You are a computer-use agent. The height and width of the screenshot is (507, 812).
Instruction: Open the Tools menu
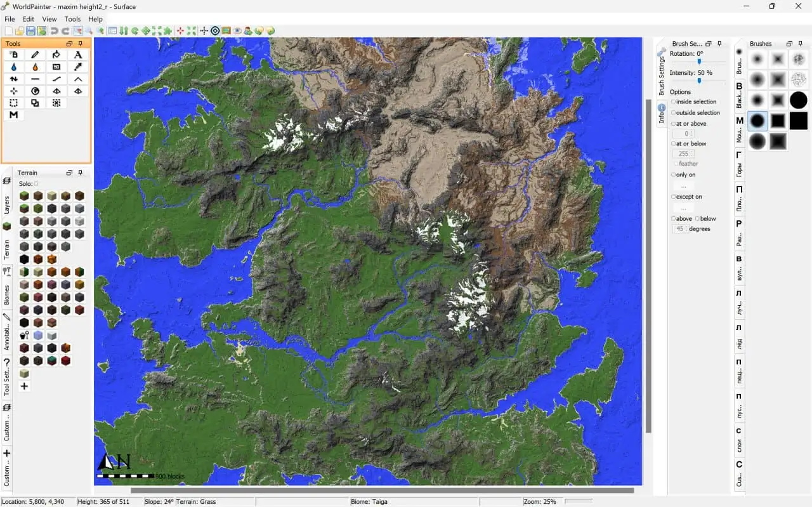(72, 19)
